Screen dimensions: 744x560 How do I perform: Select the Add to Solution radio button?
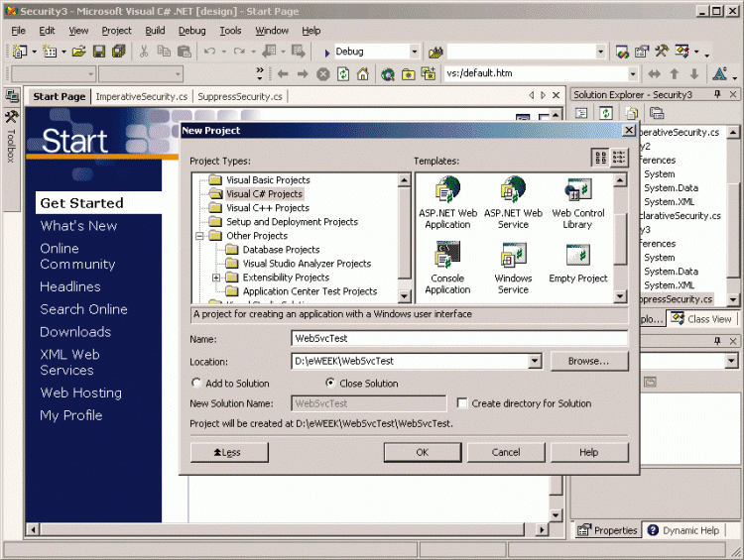[196, 383]
